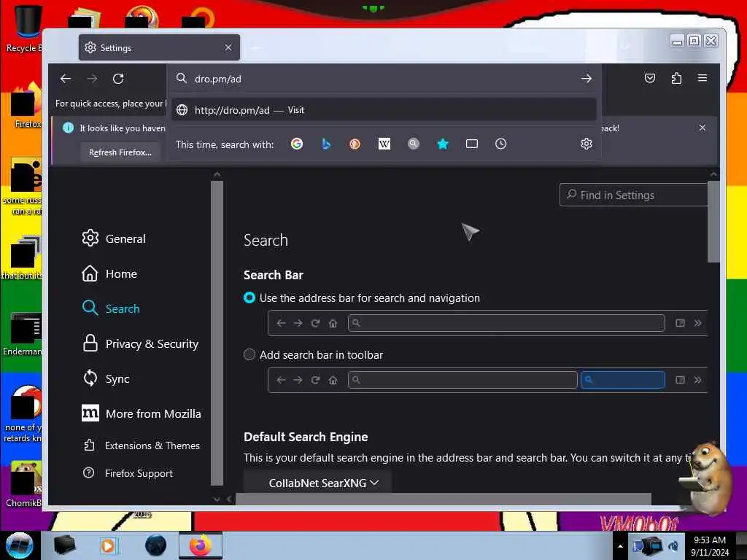Click the 9:53 AM taskbar clock
Viewport: 747px width, 560px height.
tap(710, 540)
